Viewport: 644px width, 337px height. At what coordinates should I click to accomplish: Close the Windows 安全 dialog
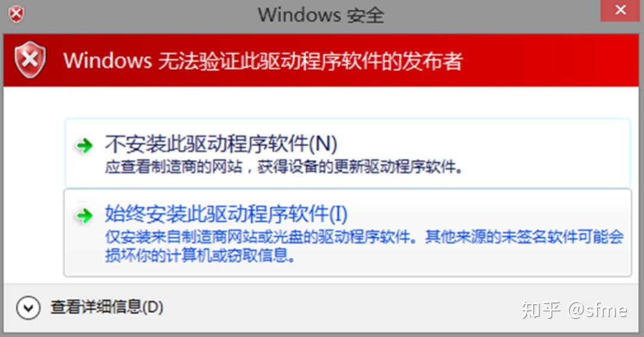(x=620, y=10)
